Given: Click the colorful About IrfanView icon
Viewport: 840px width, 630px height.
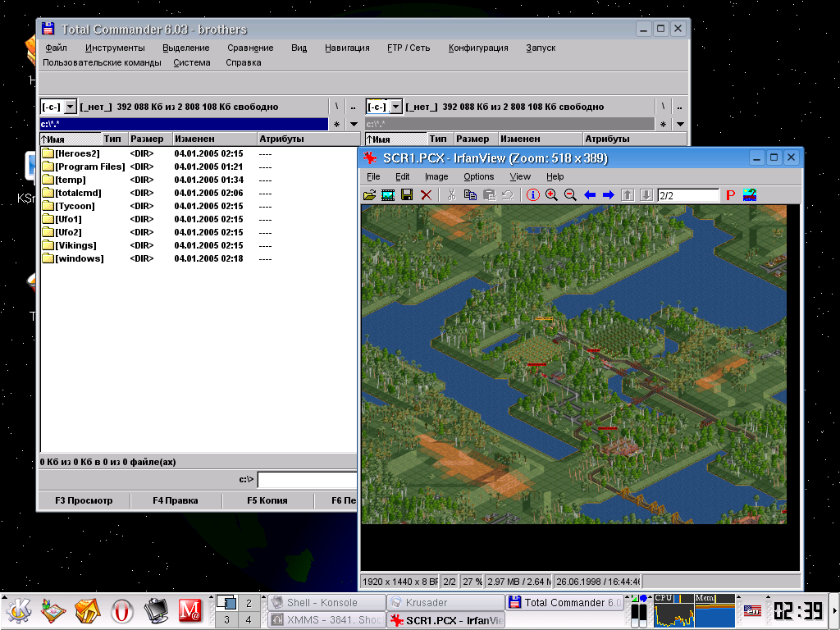Looking at the screenshot, I should click(x=750, y=195).
